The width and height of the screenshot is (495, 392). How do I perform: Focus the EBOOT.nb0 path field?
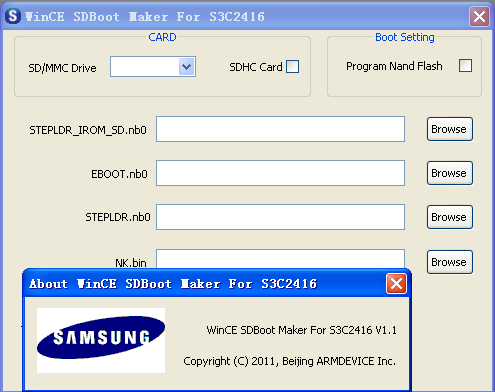pos(280,173)
